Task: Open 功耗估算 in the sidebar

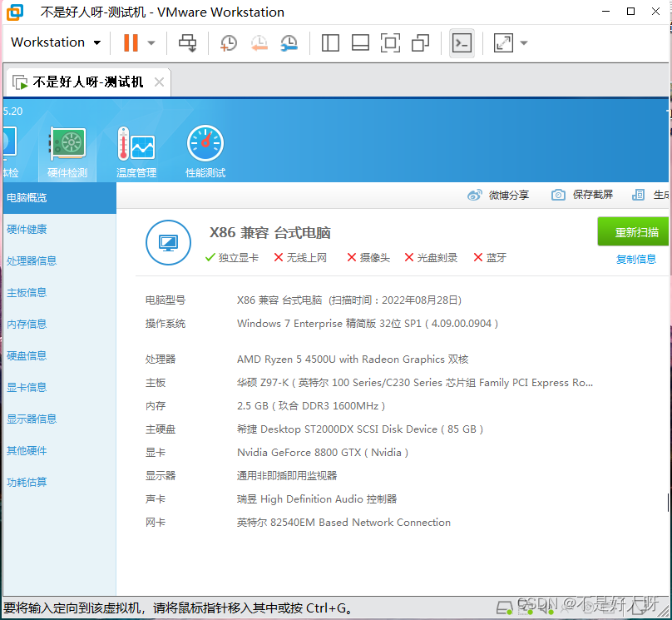Action: [27, 482]
